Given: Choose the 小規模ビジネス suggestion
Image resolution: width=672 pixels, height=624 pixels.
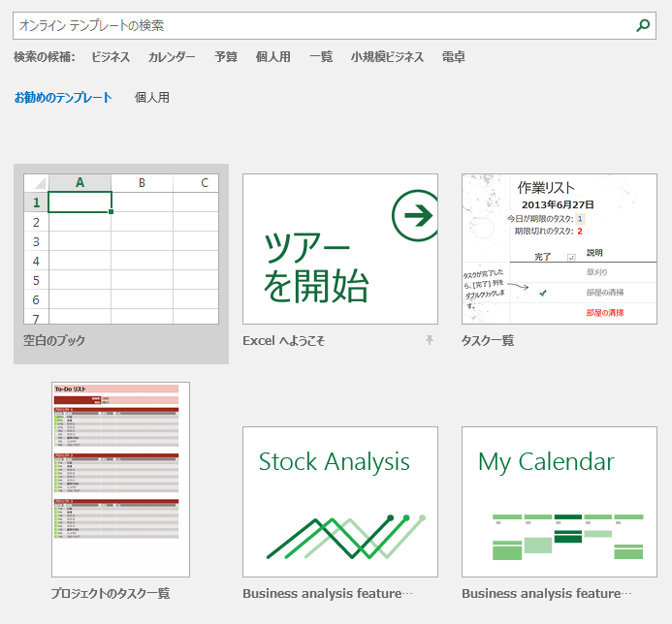Looking at the screenshot, I should click(x=387, y=56).
